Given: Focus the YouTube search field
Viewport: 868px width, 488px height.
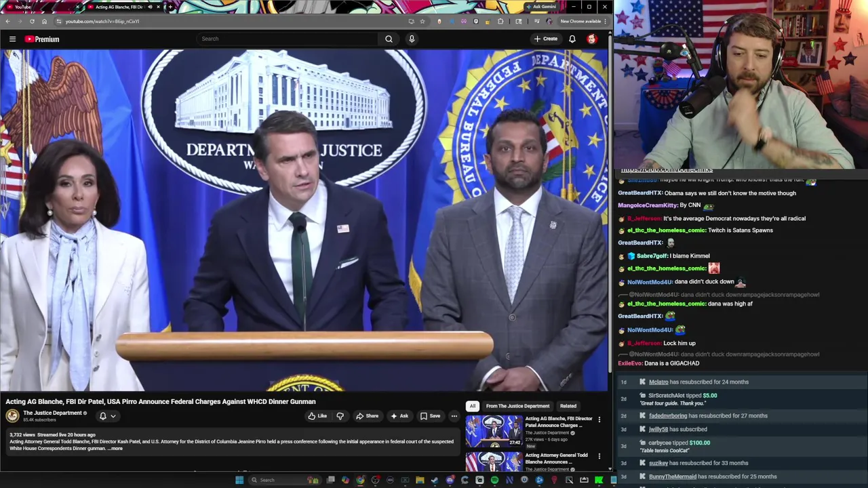Looking at the screenshot, I should (288, 39).
